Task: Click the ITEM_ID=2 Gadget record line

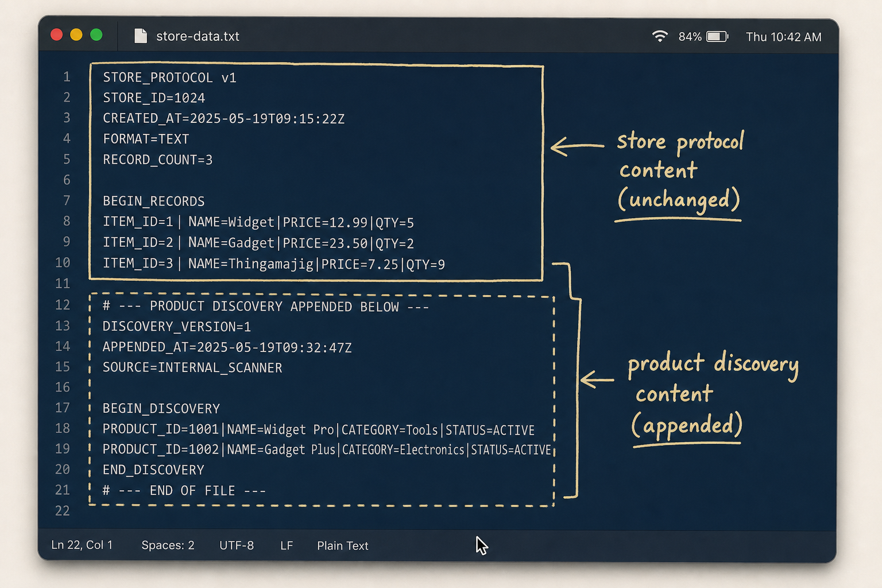Action: (258, 243)
